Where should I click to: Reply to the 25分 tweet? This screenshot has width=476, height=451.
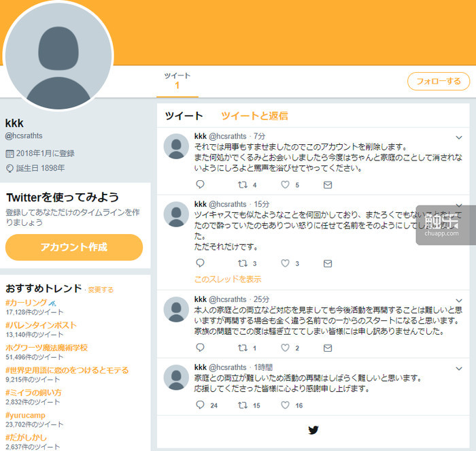coord(200,347)
